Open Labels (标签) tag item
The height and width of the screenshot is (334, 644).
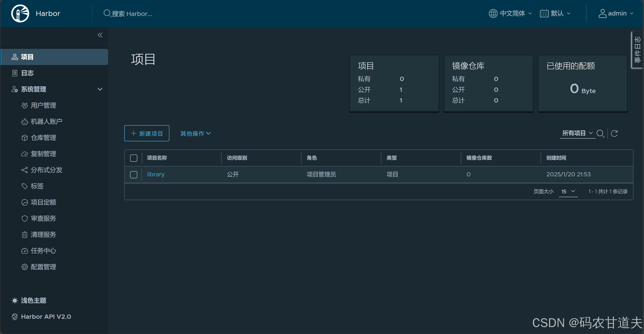(x=37, y=186)
